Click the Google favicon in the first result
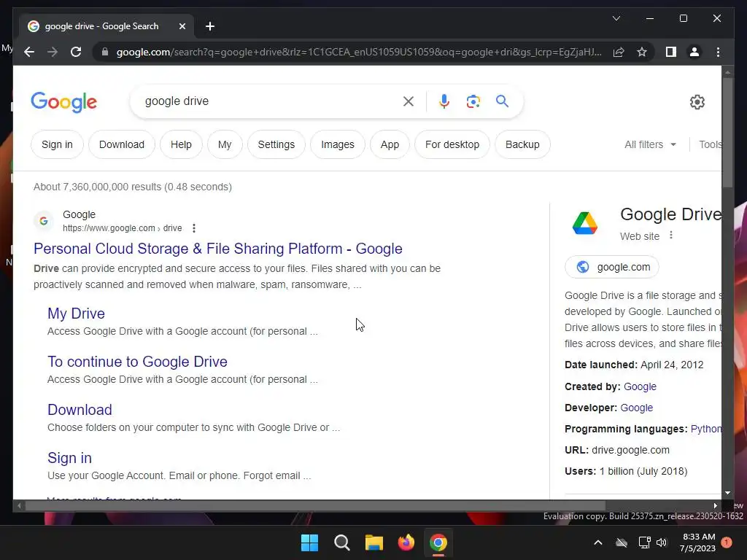The height and width of the screenshot is (560, 747). pos(44,221)
